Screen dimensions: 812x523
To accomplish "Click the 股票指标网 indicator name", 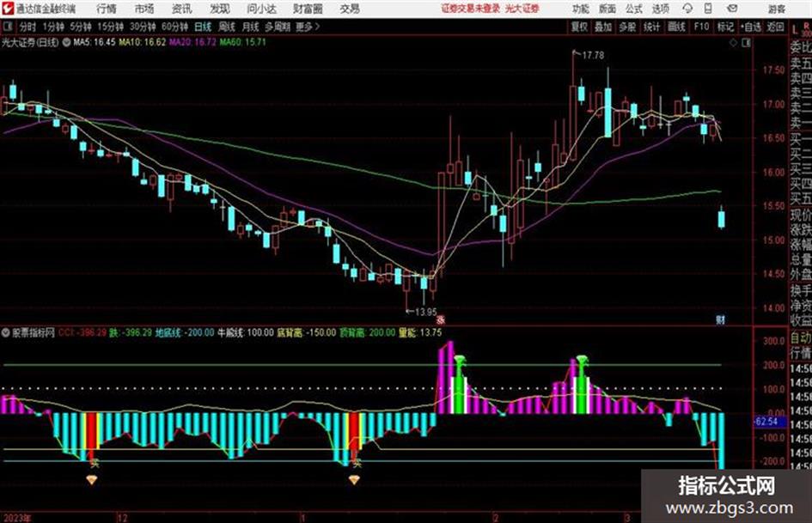I will tap(34, 333).
